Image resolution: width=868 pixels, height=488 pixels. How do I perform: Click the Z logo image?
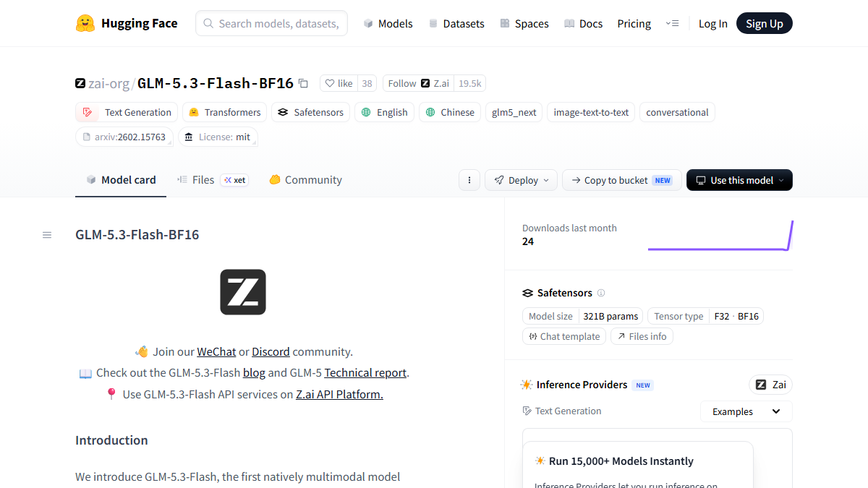click(x=243, y=292)
